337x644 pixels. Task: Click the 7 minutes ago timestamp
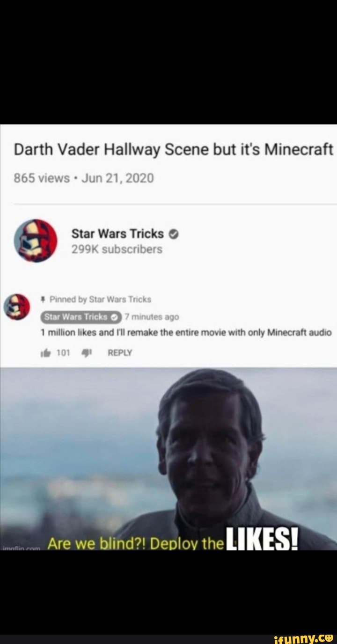coord(152,317)
